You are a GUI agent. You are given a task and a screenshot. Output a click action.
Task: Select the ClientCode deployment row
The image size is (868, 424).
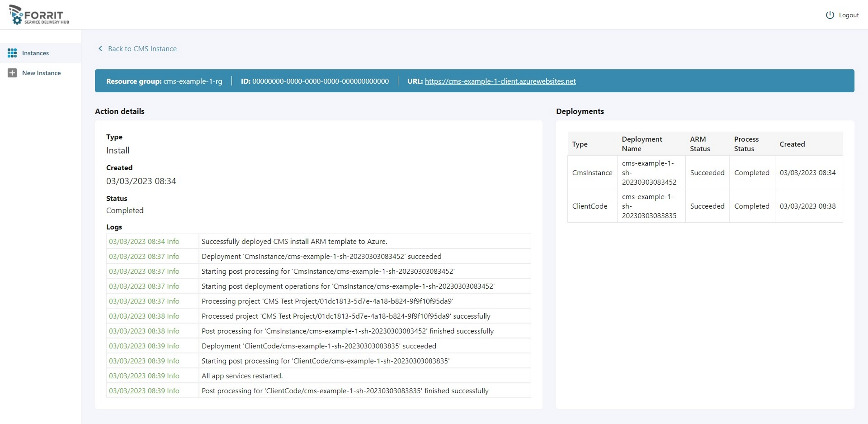(705, 206)
